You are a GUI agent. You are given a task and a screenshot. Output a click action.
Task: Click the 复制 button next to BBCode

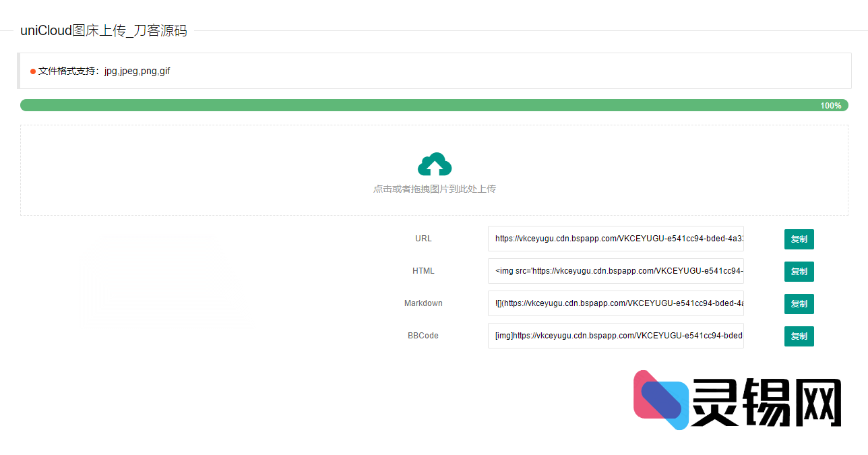(799, 336)
